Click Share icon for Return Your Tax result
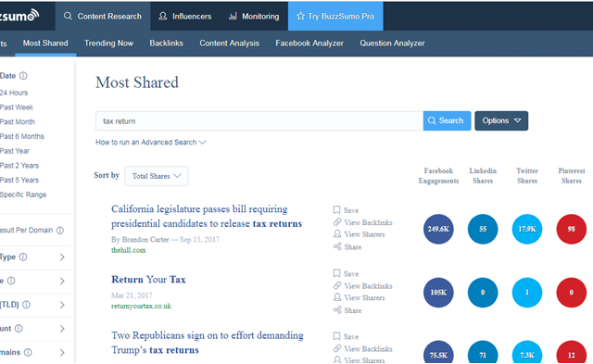 [x=337, y=310]
